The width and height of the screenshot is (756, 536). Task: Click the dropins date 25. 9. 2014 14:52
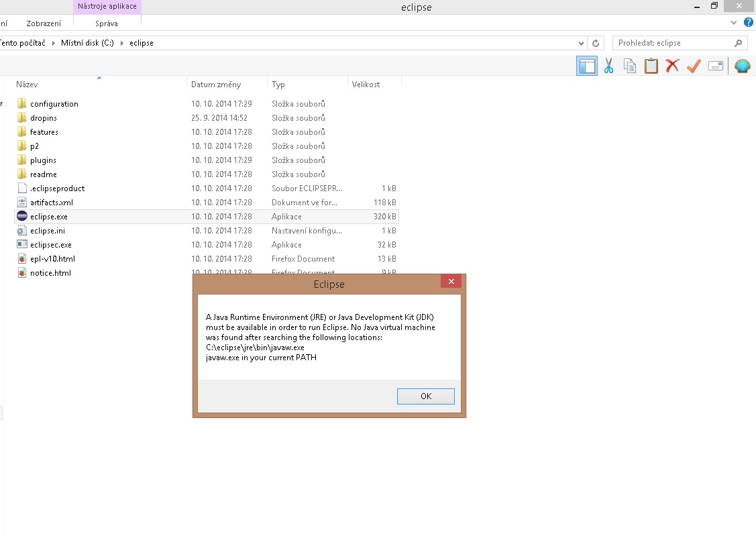pyautogui.click(x=219, y=117)
